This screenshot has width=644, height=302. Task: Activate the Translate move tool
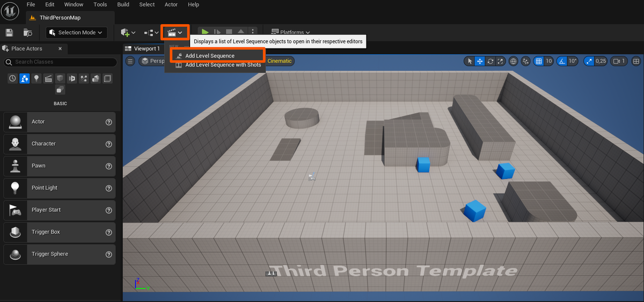[480, 61]
